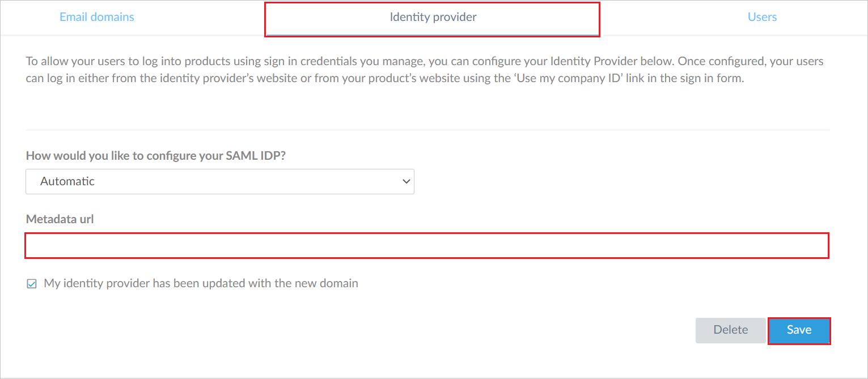Switch to the Email domains tab
This screenshot has height=379, width=868.
click(x=96, y=16)
